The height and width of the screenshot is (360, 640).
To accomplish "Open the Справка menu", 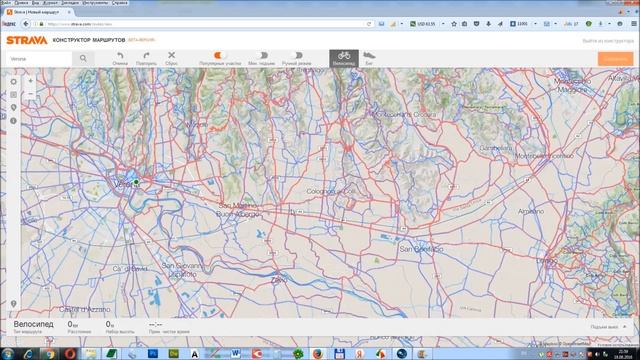I will (x=119, y=2).
